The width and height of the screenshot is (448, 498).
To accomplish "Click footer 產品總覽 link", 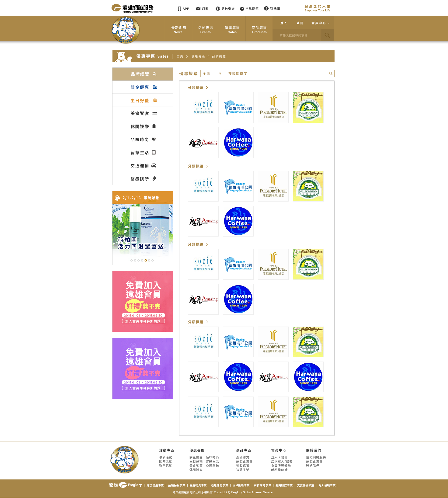I will point(242,457).
